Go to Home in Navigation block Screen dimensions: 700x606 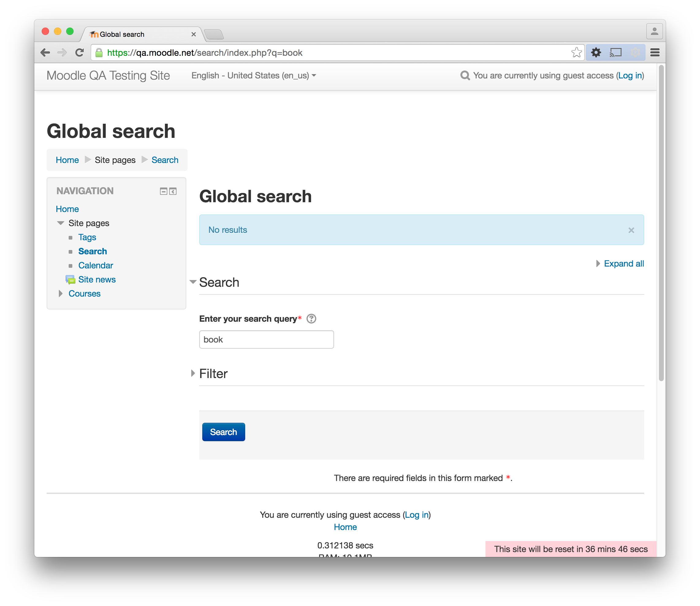coord(67,209)
